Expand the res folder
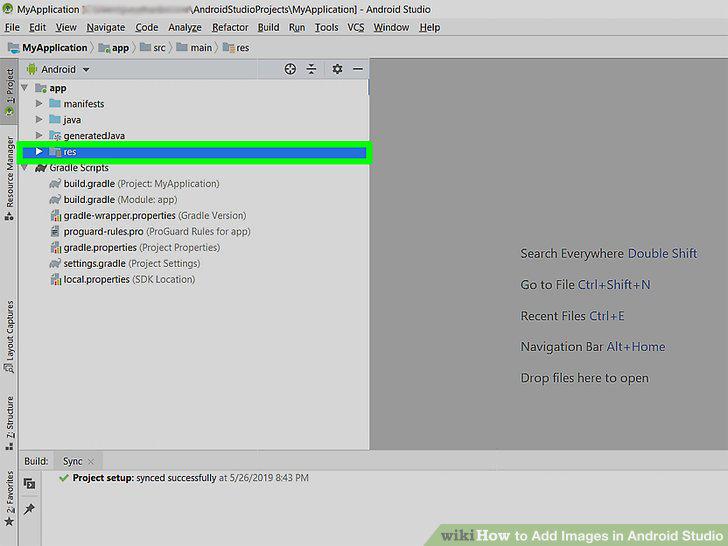This screenshot has width=728, height=546. coord(39,151)
